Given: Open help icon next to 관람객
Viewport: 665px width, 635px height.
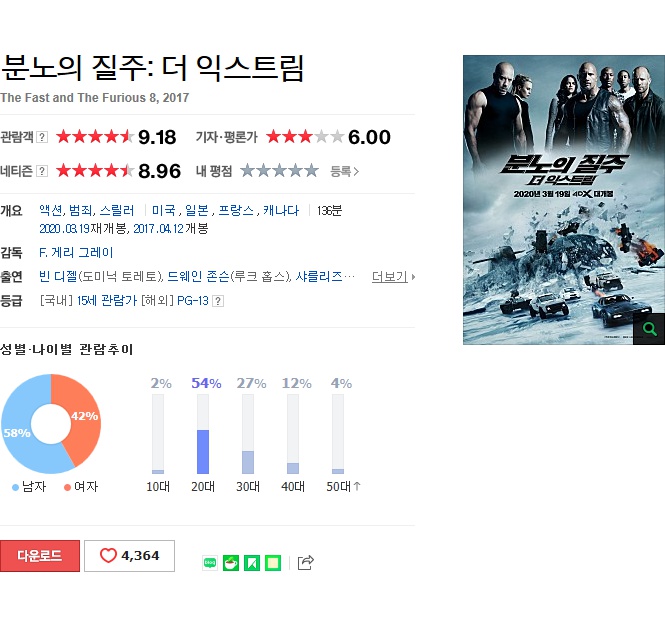Looking at the screenshot, I should tap(42, 137).
